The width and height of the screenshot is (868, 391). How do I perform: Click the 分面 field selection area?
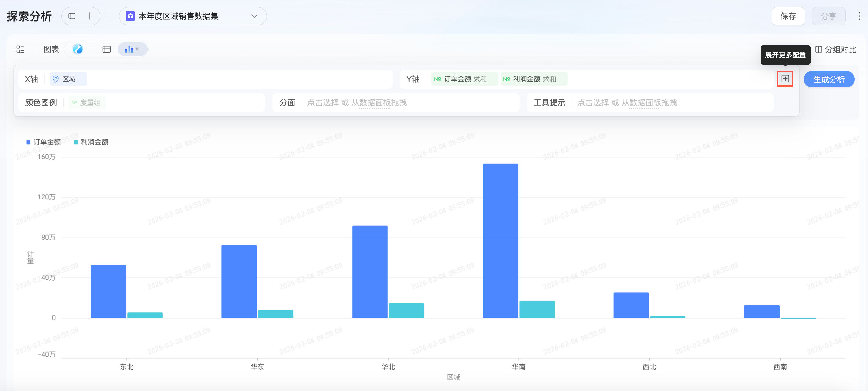tap(357, 102)
